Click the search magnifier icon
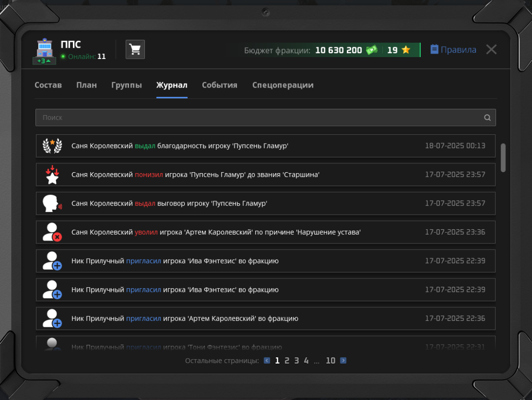This screenshot has height=400, width=532. tap(487, 118)
